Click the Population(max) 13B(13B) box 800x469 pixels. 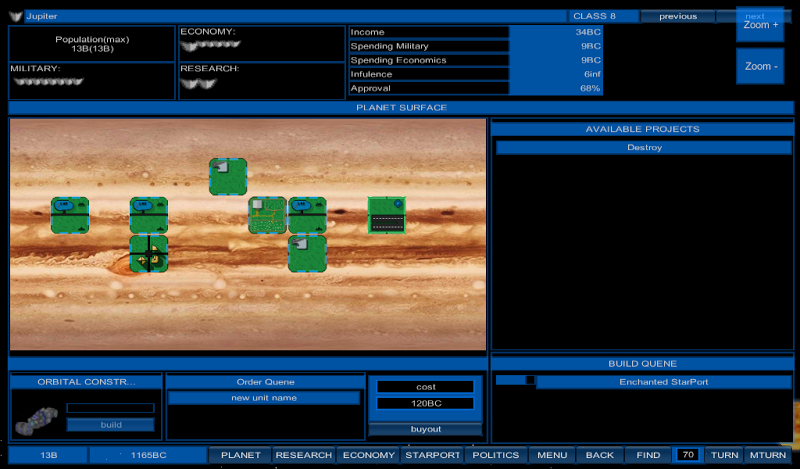92,44
